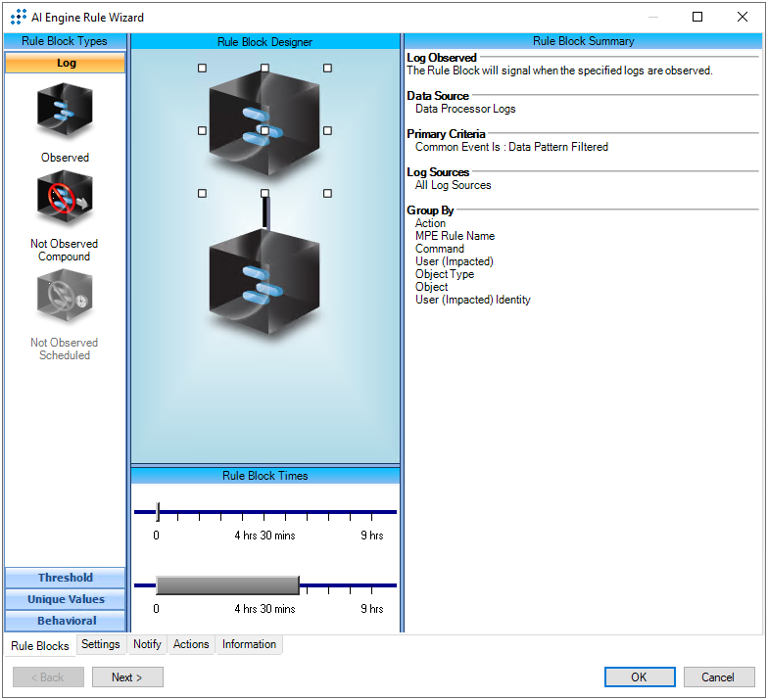
Task: Switch to the Settings tab
Action: click(101, 644)
